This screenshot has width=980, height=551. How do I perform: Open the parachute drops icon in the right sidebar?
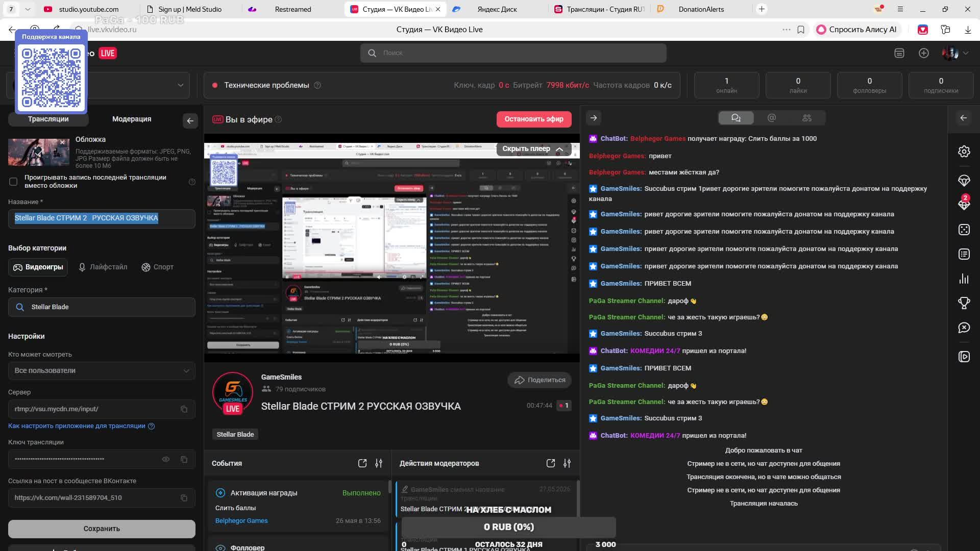964,181
